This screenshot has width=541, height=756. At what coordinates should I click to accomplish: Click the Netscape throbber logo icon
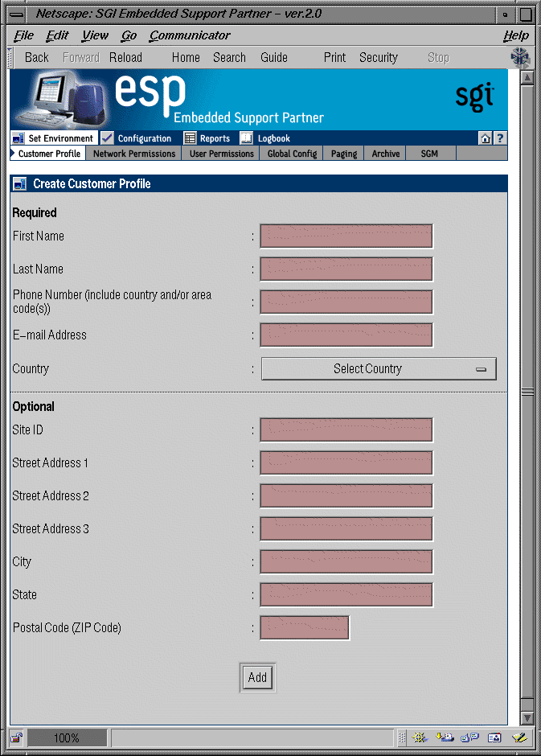click(x=520, y=57)
